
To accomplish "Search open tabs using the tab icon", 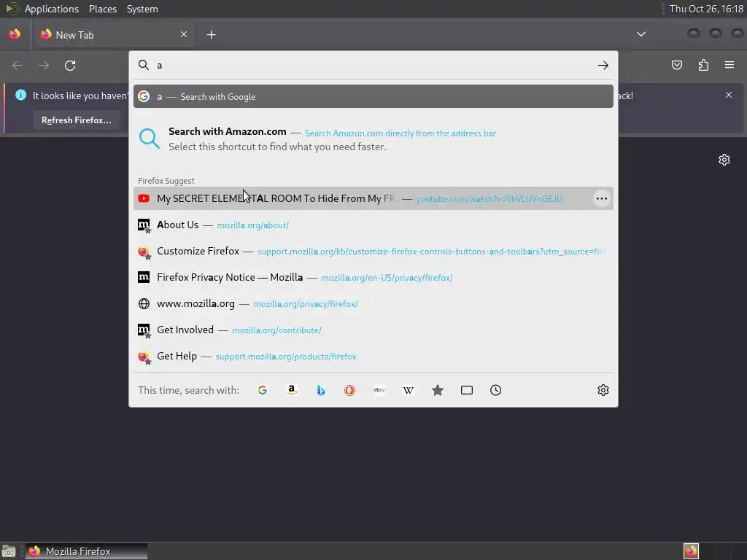I will 467,391.
